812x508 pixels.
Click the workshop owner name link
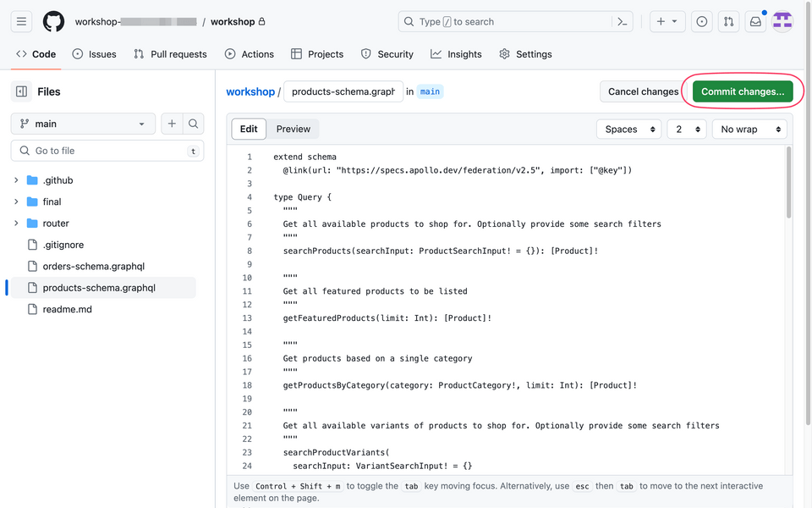(135, 22)
